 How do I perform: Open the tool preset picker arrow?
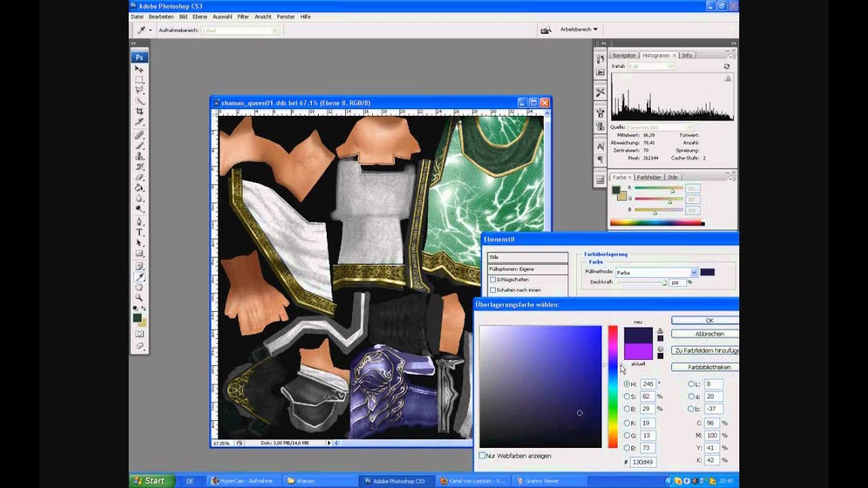click(151, 30)
